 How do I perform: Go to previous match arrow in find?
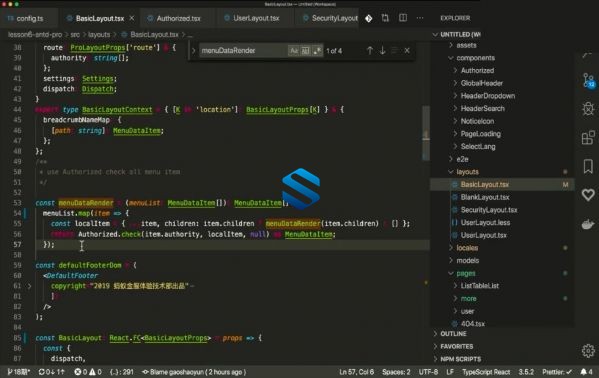pos(369,50)
